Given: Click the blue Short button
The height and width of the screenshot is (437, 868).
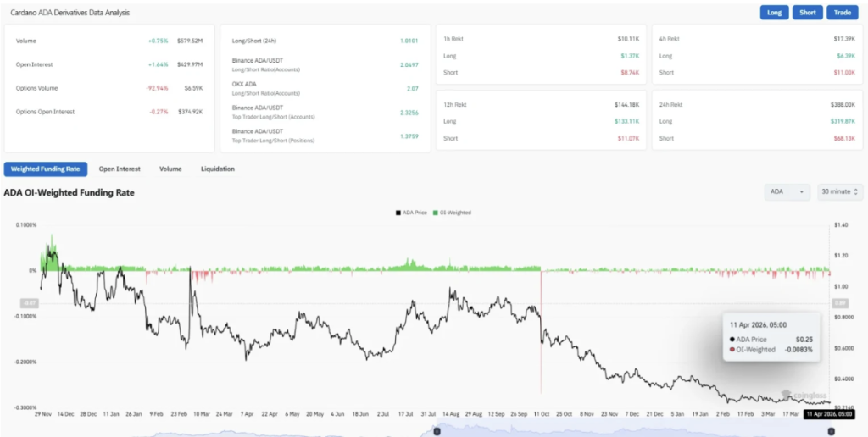Looking at the screenshot, I should point(808,13).
